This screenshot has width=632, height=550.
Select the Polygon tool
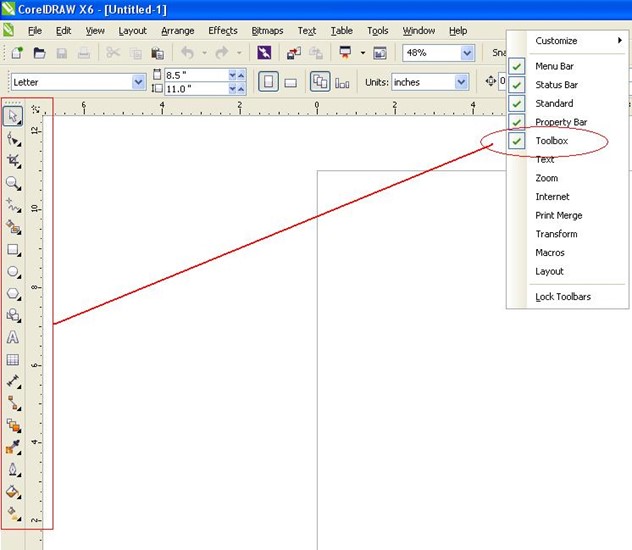[x=14, y=293]
